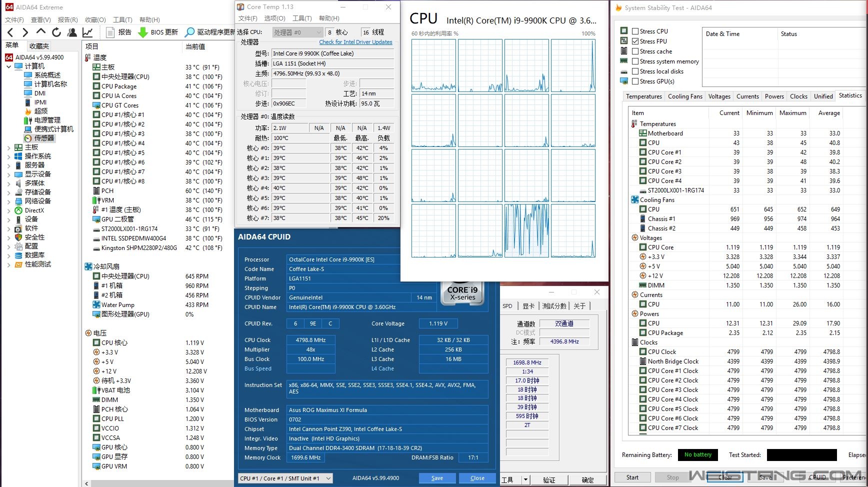This screenshot has height=487, width=868.
Task: Switch to the Unified tab
Action: click(823, 96)
